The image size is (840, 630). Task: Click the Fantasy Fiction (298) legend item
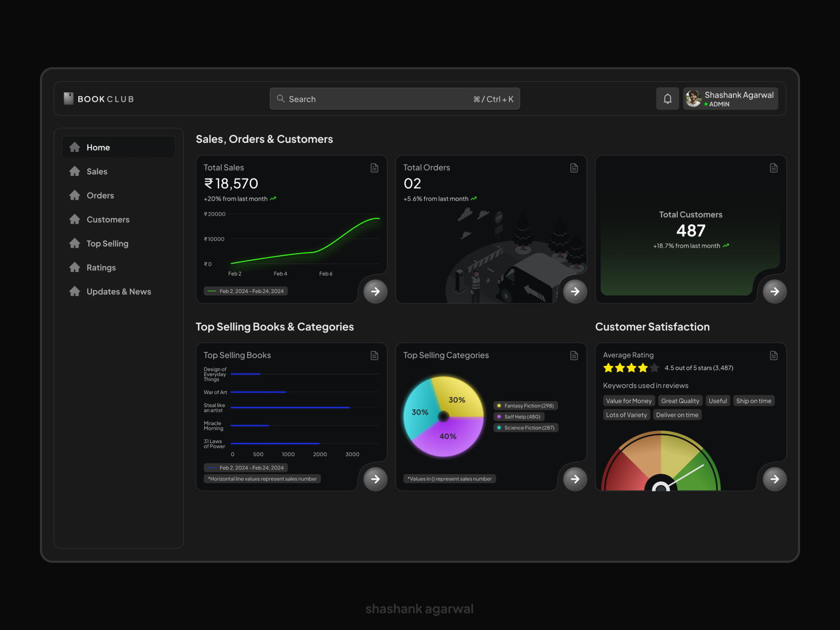526,406
